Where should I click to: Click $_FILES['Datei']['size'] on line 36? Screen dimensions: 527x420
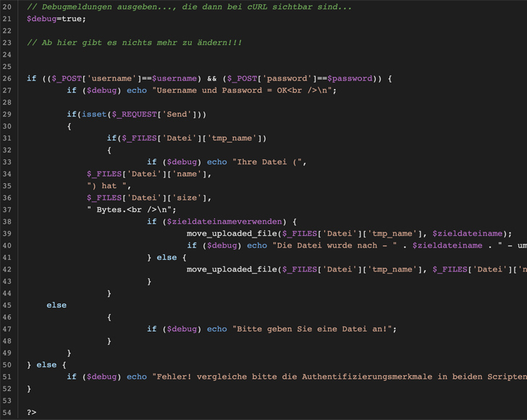click(149, 198)
